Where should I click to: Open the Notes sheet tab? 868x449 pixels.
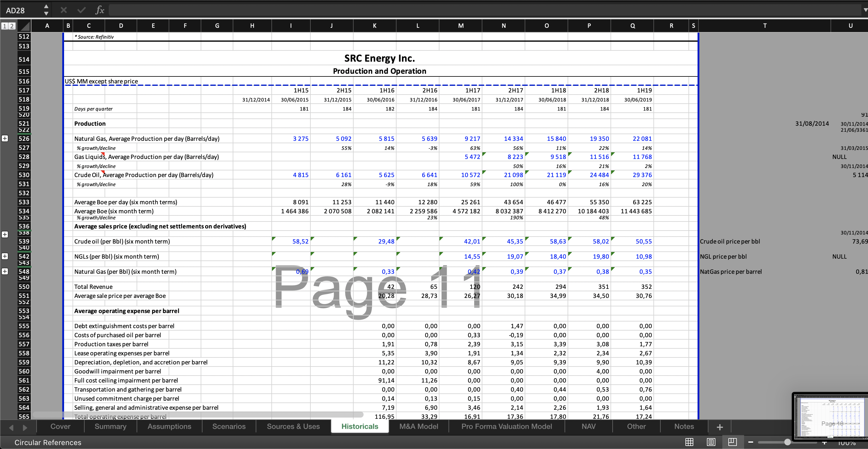pos(684,426)
